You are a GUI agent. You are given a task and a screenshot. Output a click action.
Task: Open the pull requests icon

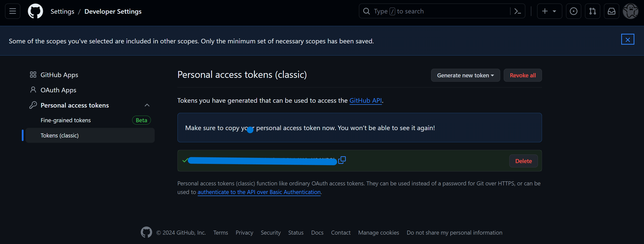[x=592, y=11]
